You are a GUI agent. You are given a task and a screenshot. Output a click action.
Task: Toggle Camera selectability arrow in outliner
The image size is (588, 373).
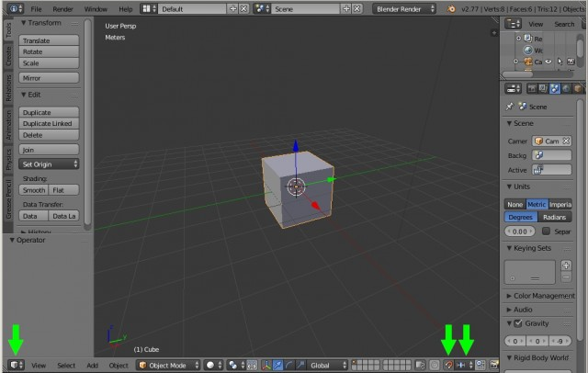point(560,62)
